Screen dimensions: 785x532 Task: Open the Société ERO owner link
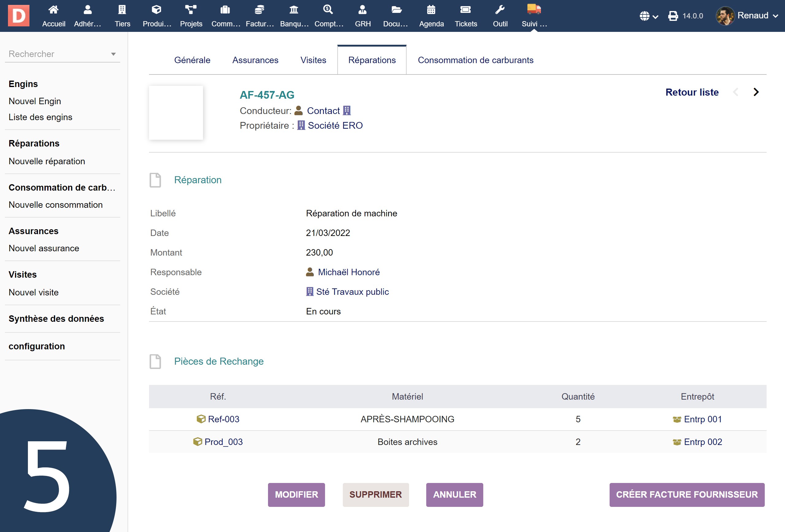click(335, 125)
